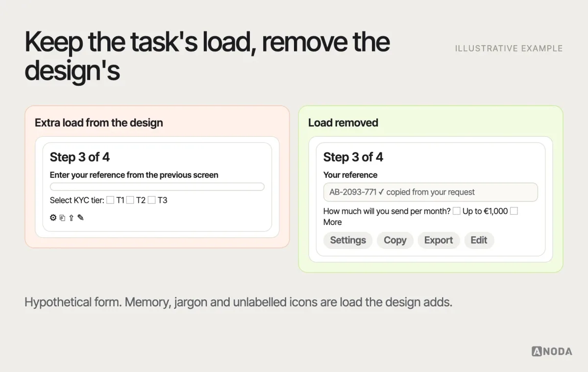Click the unlabelled export arrow icon
The width and height of the screenshot is (588, 372).
[x=71, y=218]
